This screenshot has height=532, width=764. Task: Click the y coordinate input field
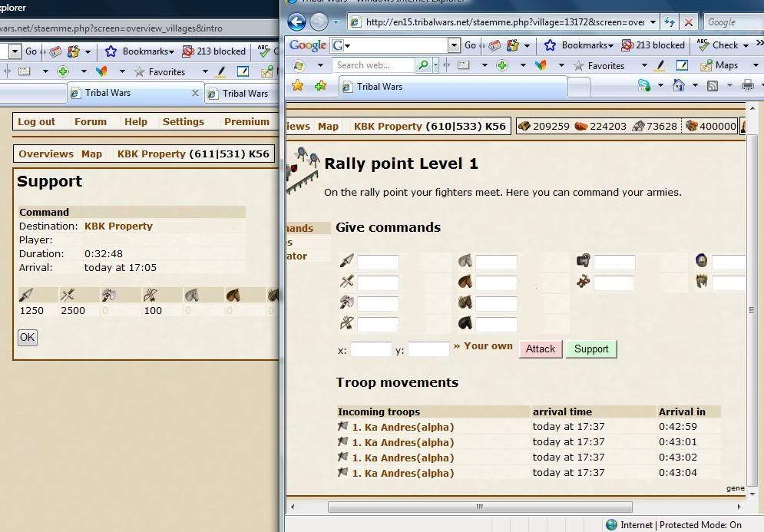[x=428, y=349]
